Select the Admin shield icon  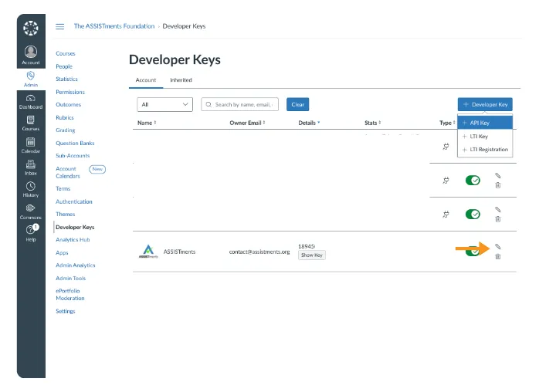pyautogui.click(x=31, y=76)
